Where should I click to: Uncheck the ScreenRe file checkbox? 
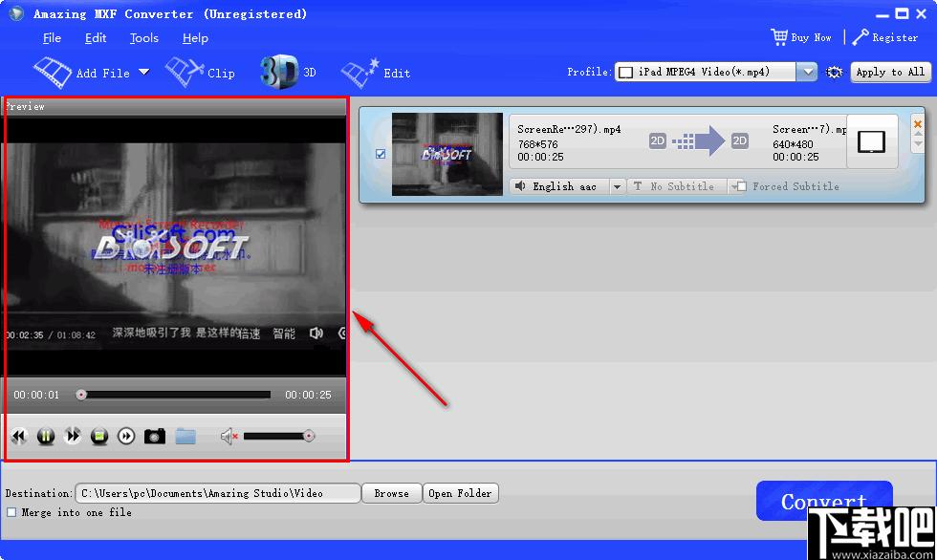coord(381,154)
